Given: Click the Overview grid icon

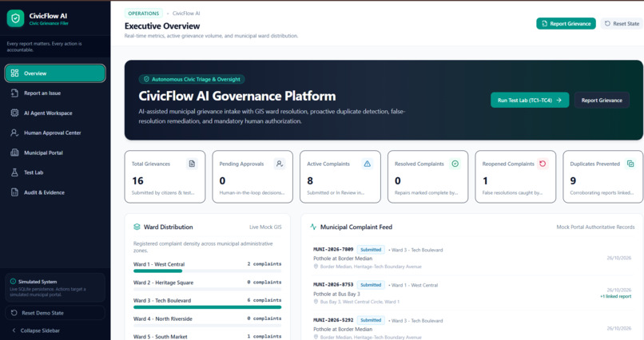Looking at the screenshot, I should tap(15, 73).
